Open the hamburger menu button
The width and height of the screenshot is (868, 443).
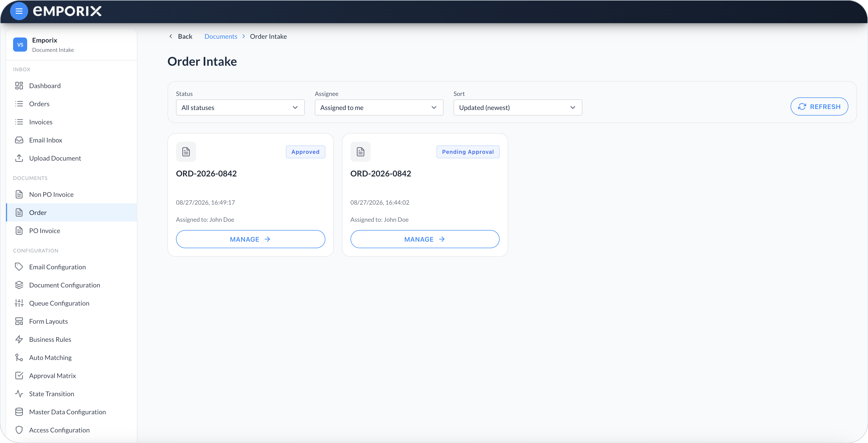click(x=19, y=11)
